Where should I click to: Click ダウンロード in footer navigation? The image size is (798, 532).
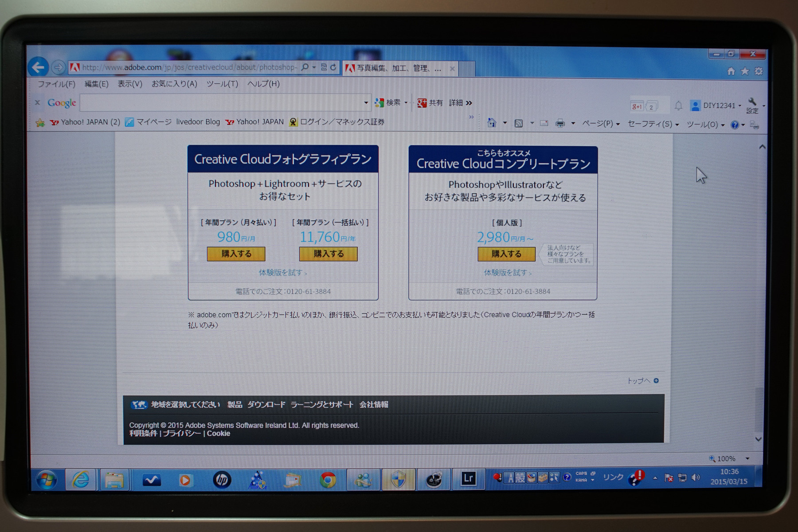point(266,405)
